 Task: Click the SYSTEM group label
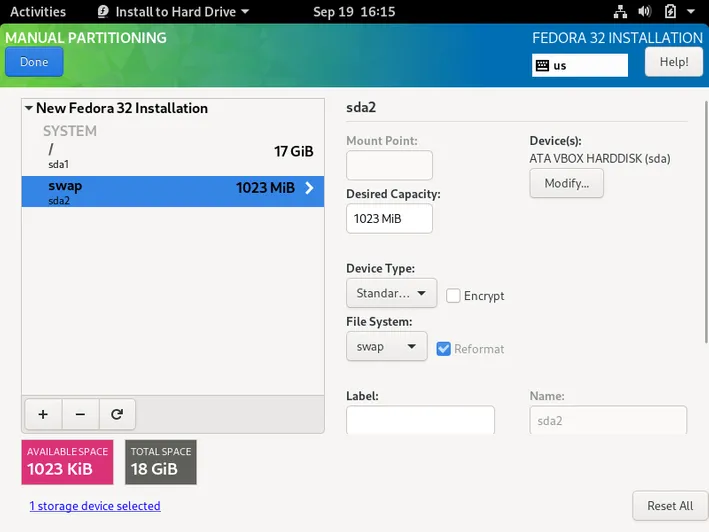pos(70,131)
